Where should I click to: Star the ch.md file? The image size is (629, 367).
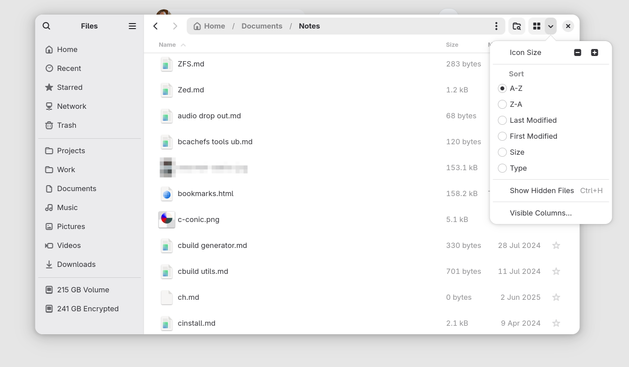click(556, 297)
